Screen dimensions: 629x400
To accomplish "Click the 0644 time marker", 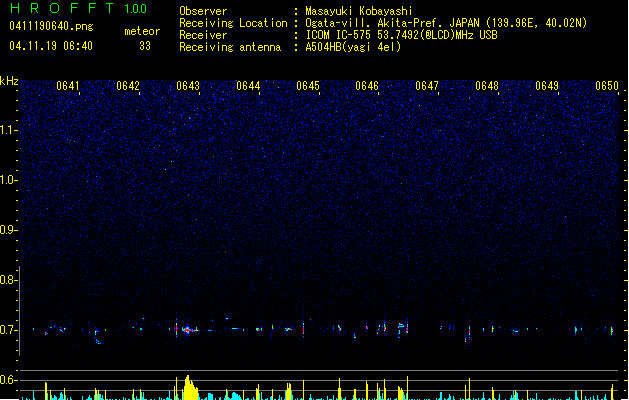I will [x=248, y=86].
